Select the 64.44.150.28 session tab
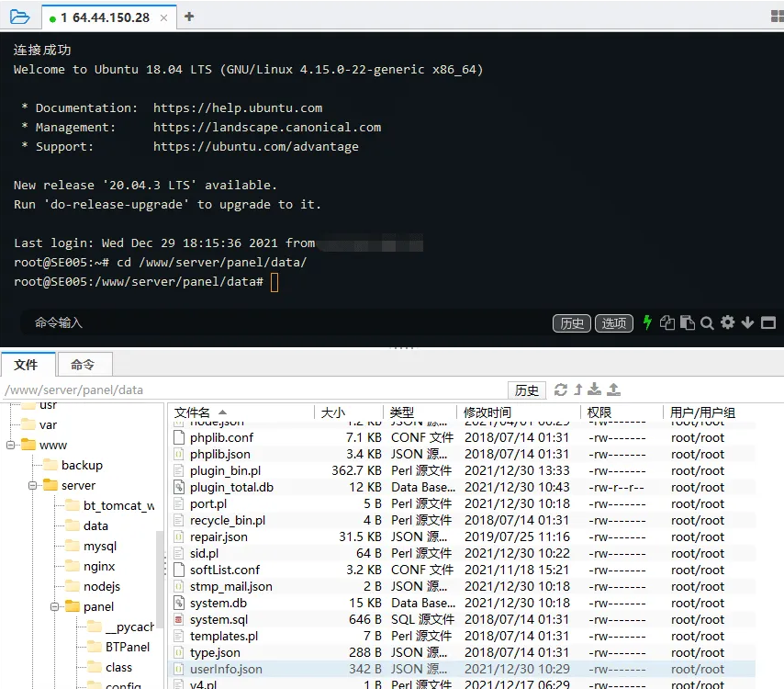 coord(99,17)
